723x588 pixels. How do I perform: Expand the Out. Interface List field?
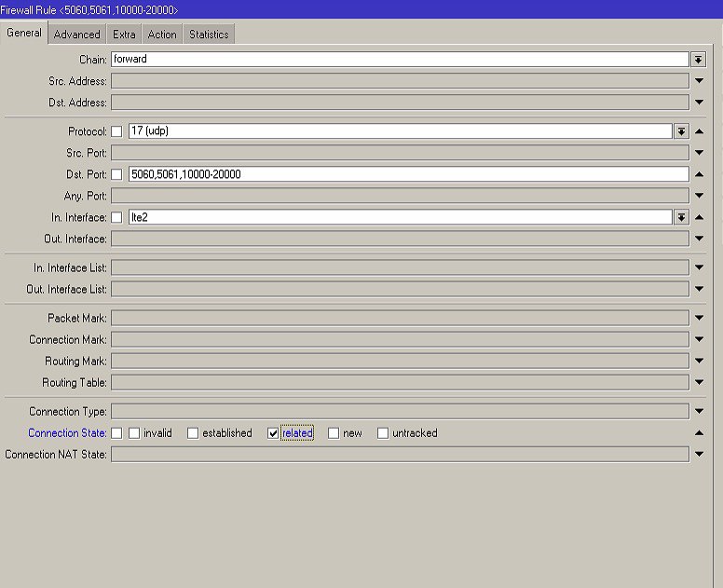(699, 289)
